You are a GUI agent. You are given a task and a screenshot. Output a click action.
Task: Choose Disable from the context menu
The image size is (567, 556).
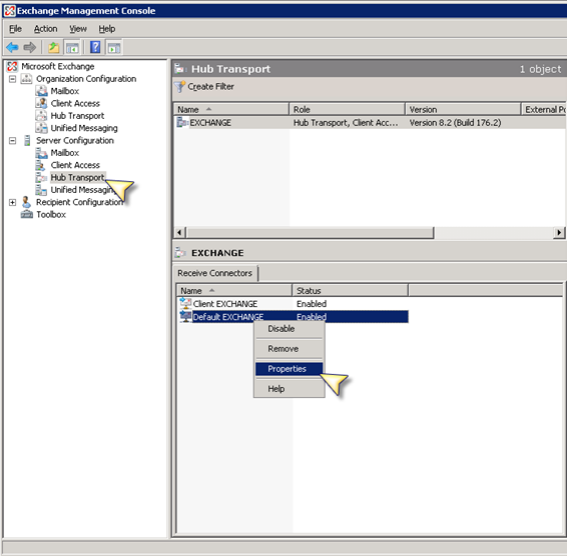click(289, 329)
